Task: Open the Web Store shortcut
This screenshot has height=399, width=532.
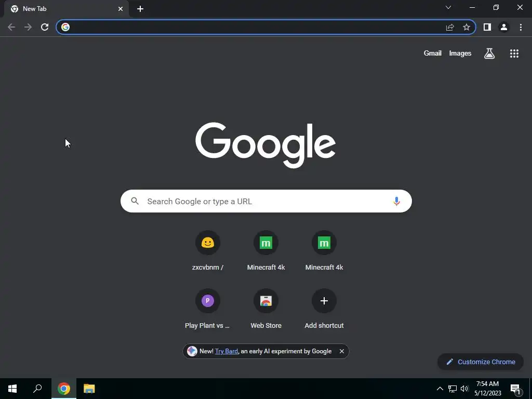Action: tap(266, 310)
